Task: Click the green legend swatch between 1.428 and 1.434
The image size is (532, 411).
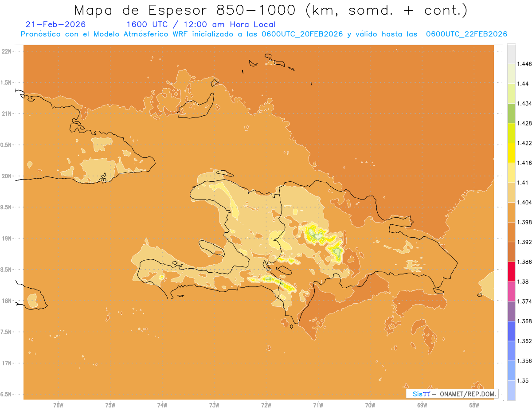Action: pyautogui.click(x=511, y=113)
